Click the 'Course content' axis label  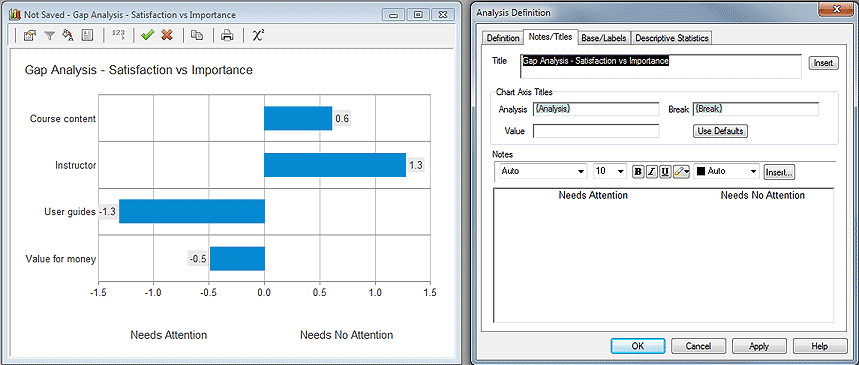tap(62, 118)
